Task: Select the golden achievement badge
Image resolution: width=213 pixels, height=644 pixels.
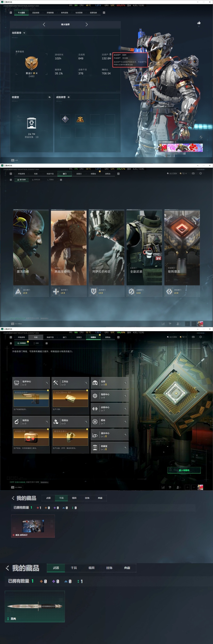Action: (80, 119)
